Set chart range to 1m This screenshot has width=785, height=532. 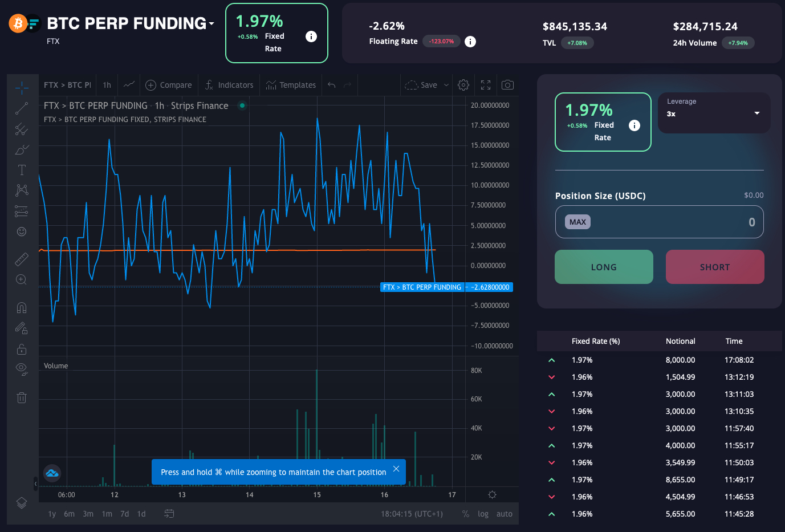[107, 514]
